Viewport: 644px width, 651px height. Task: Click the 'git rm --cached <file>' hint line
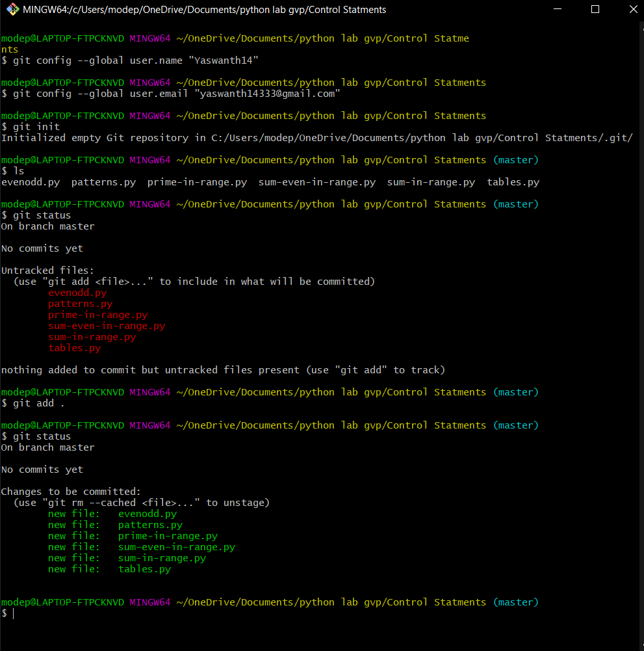click(x=142, y=503)
